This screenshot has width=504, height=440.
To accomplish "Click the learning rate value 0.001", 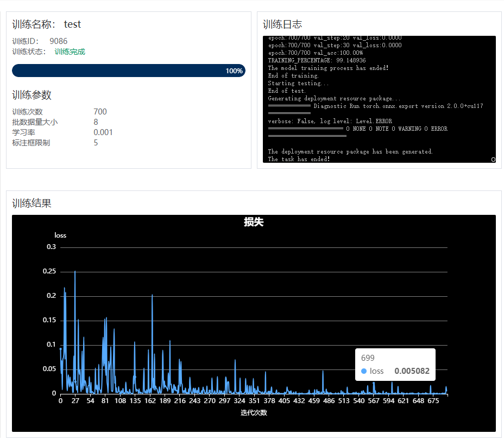I will tap(103, 132).
